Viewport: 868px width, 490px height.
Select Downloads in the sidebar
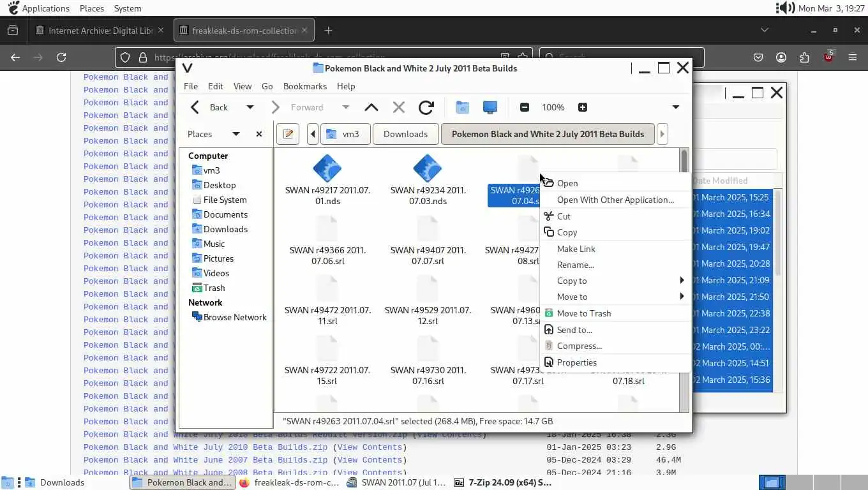[220, 229]
